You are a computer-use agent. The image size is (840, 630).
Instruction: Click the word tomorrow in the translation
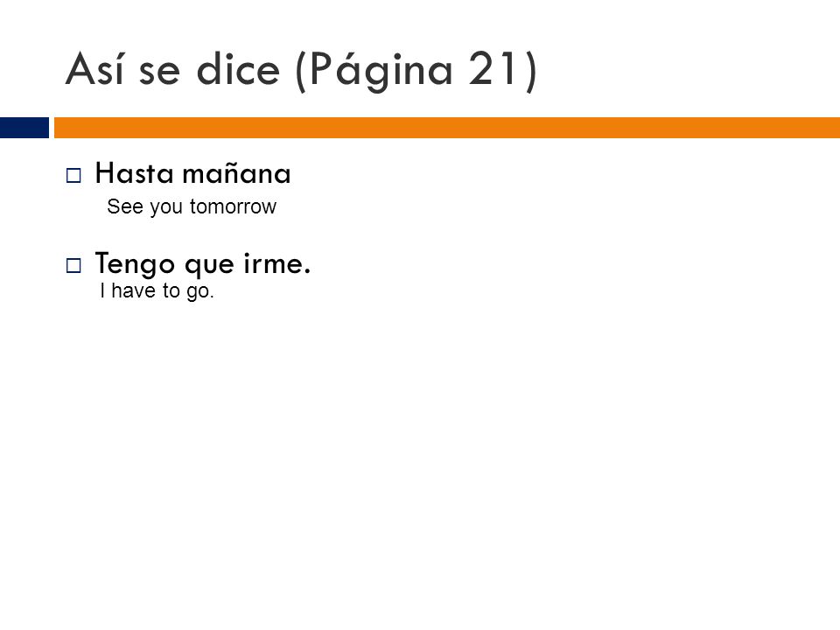pos(233,206)
